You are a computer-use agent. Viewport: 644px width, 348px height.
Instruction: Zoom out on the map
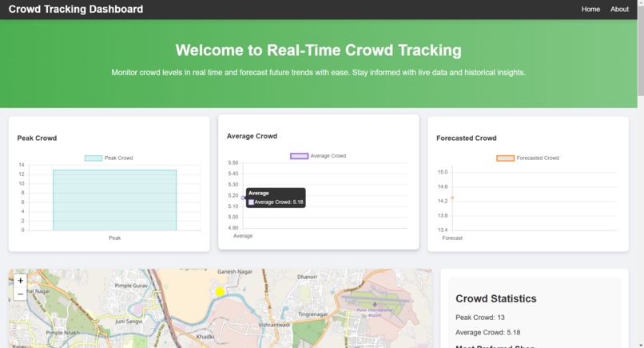pyautogui.click(x=20, y=294)
